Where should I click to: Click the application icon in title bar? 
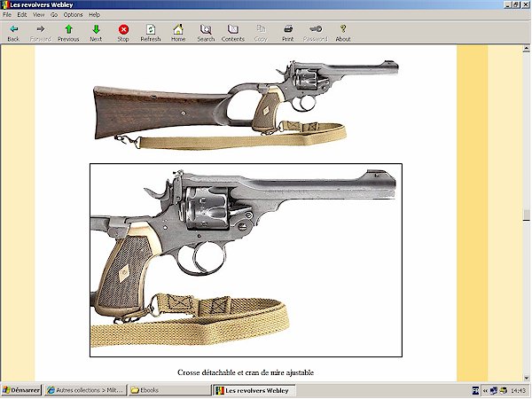[x=4, y=4]
